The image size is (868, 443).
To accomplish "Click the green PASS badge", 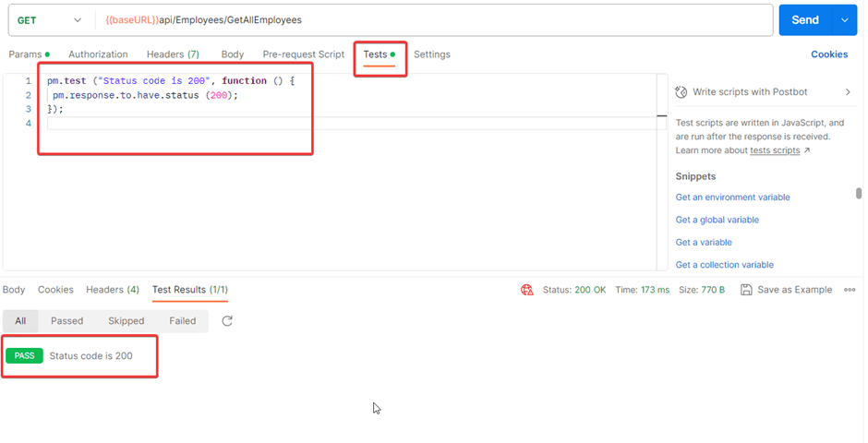I will coord(24,355).
